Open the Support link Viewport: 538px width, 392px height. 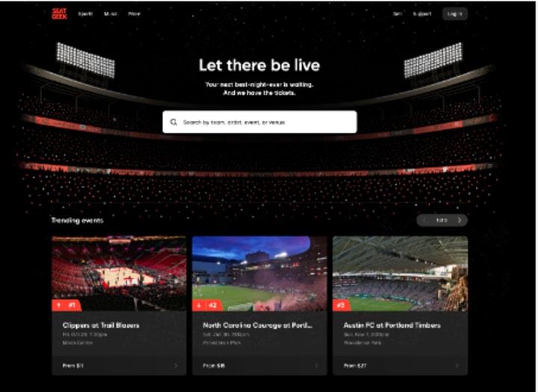(422, 13)
